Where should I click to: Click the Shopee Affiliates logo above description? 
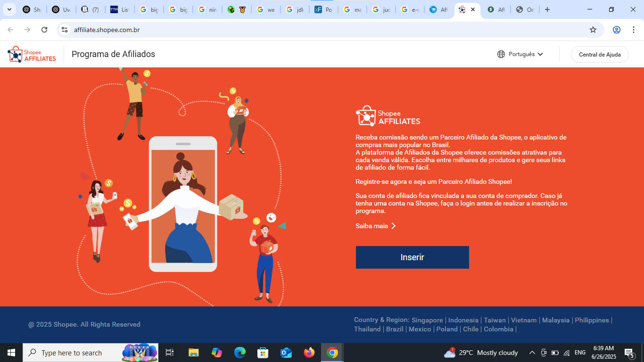coord(388,116)
